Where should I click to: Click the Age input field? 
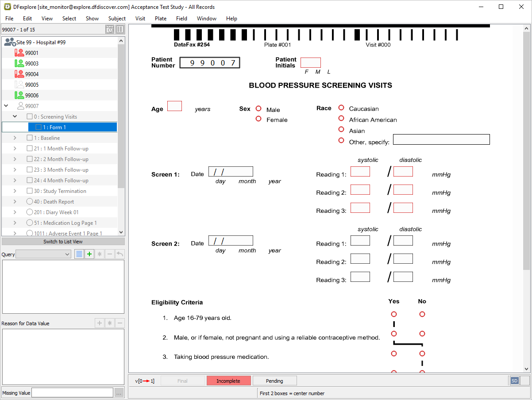point(174,106)
